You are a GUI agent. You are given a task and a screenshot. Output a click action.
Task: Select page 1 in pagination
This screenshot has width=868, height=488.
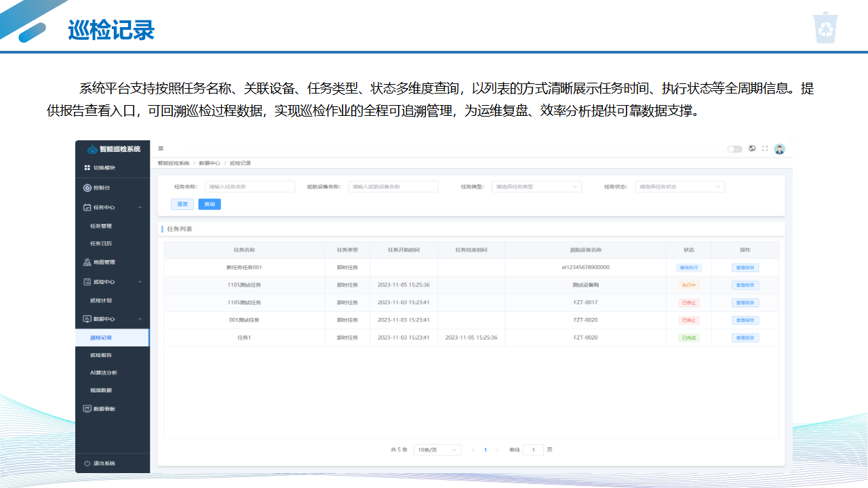click(485, 449)
